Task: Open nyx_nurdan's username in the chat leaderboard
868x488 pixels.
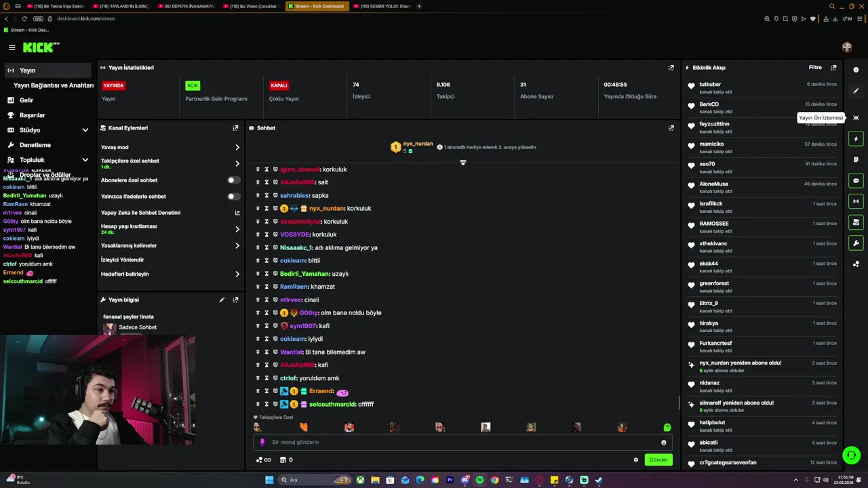Action: point(418,144)
